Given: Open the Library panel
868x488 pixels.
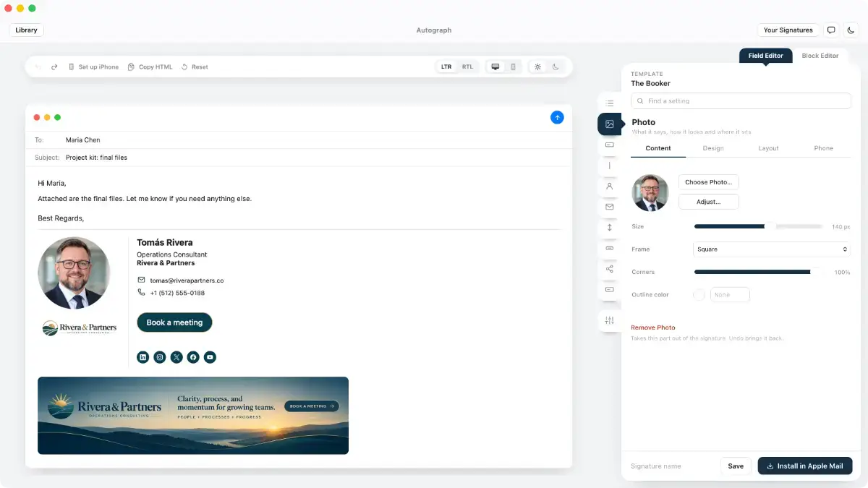Looking at the screenshot, I should tap(26, 30).
